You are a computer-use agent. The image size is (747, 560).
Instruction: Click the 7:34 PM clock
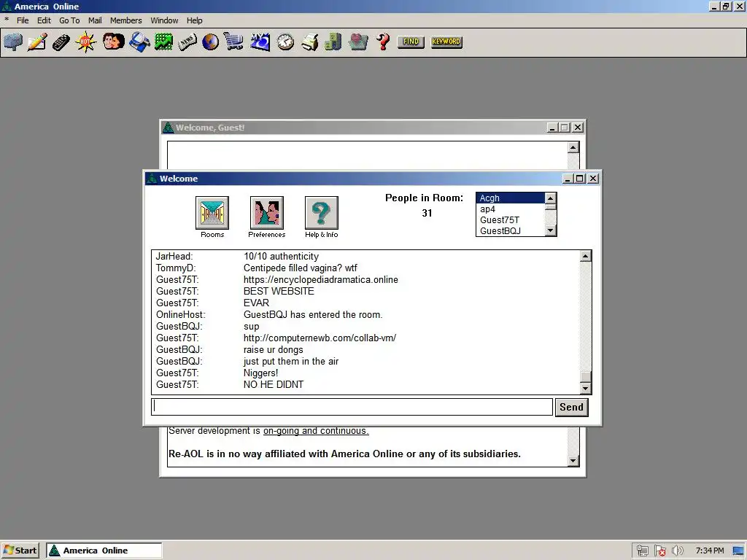coord(710,551)
